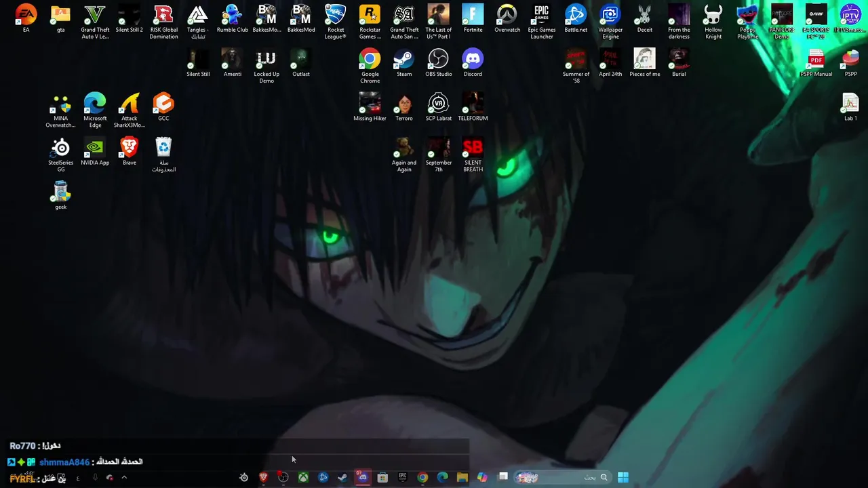Viewport: 868px width, 488px height.
Task: Open OBS Studio desktop shortcut
Action: tap(438, 63)
